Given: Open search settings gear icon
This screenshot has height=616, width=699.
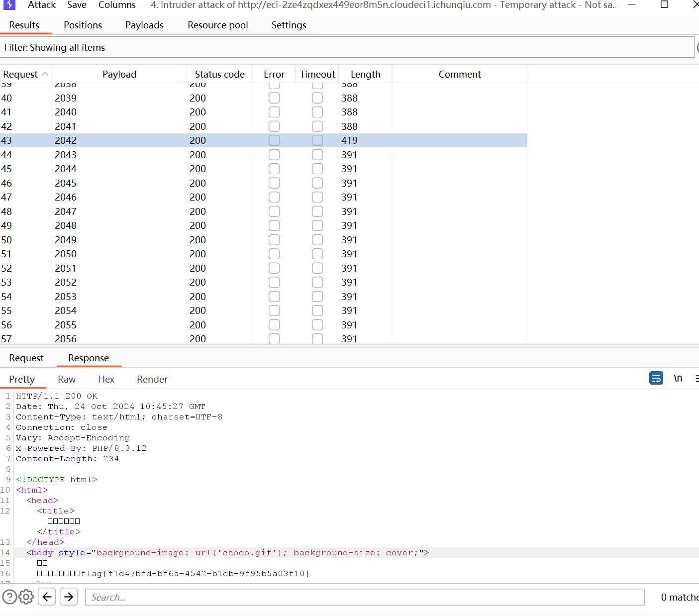Looking at the screenshot, I should coord(26,597).
